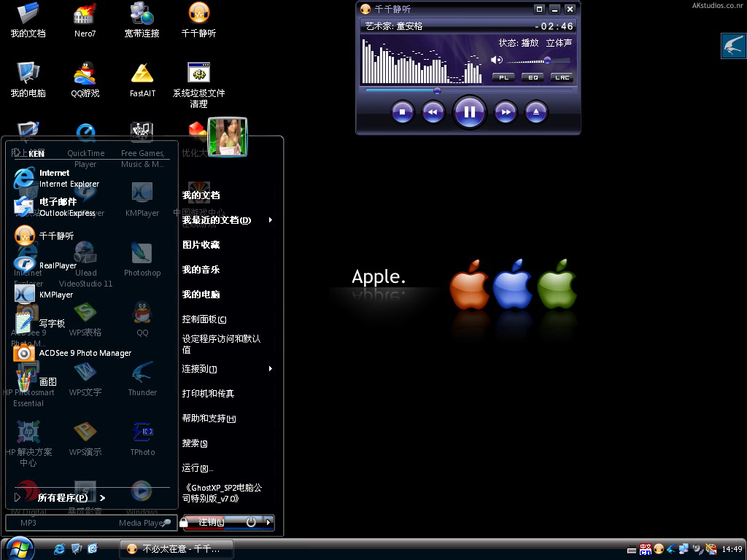
Task: Open 控制面板 from the Start menu
Action: [204, 319]
